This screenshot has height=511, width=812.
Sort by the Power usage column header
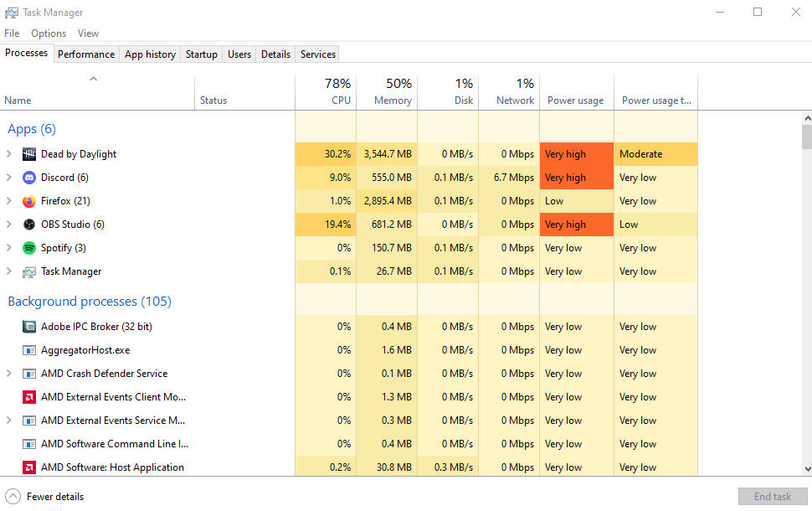pyautogui.click(x=577, y=93)
